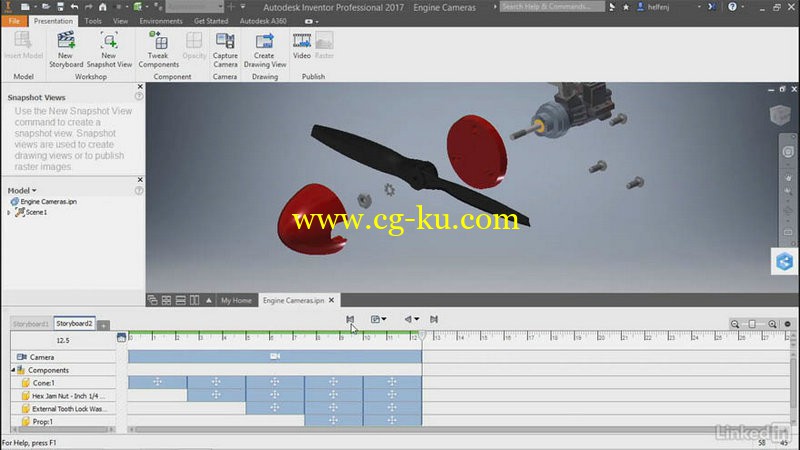Click the Home icon in title bar
The height and width of the screenshot is (450, 800).
click(103, 7)
